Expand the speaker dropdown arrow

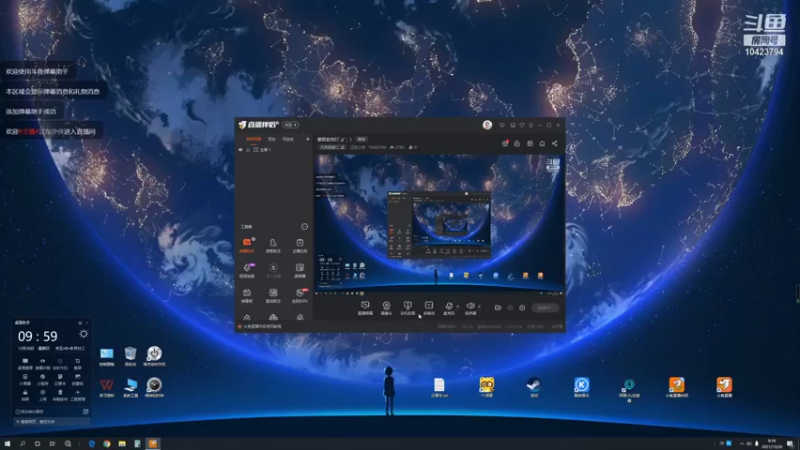click(x=479, y=307)
